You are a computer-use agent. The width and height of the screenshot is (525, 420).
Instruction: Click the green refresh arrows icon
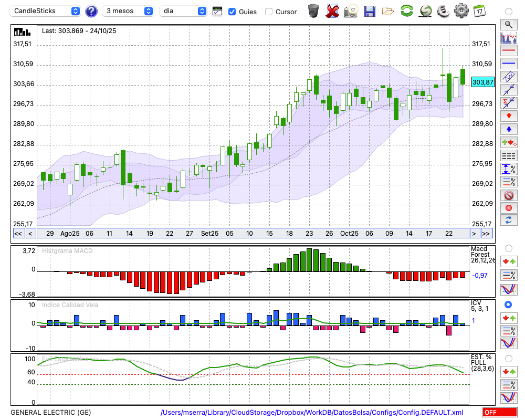tap(406, 10)
